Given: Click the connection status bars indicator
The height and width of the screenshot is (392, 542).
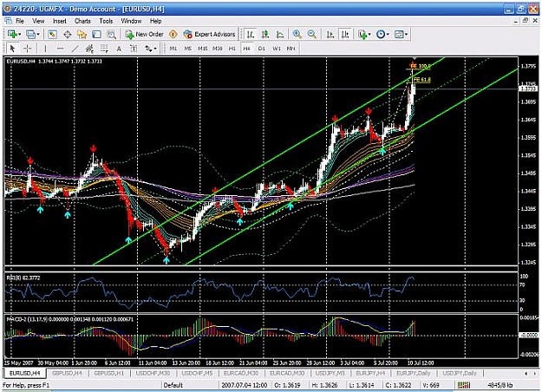Looking at the screenshot, I should (x=464, y=385).
